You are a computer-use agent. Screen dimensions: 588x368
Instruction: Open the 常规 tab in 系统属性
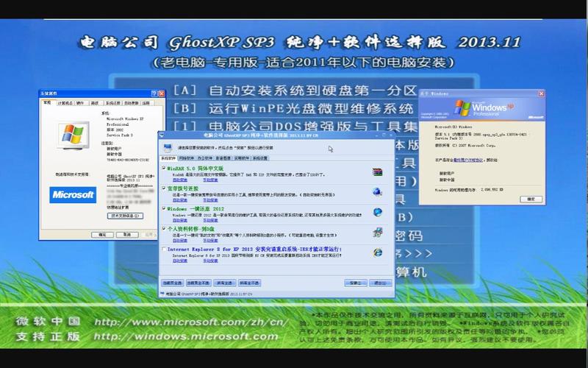coord(48,102)
